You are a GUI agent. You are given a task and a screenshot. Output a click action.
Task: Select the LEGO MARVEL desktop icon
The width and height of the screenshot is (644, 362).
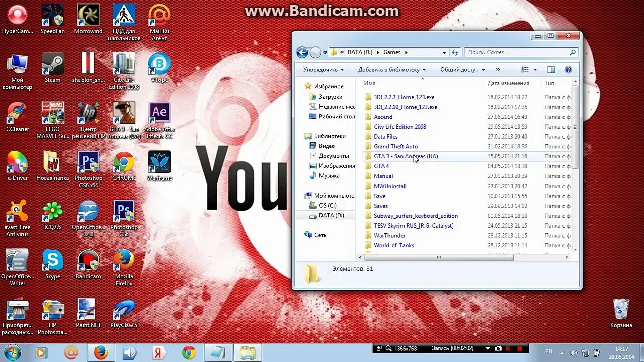click(x=53, y=121)
